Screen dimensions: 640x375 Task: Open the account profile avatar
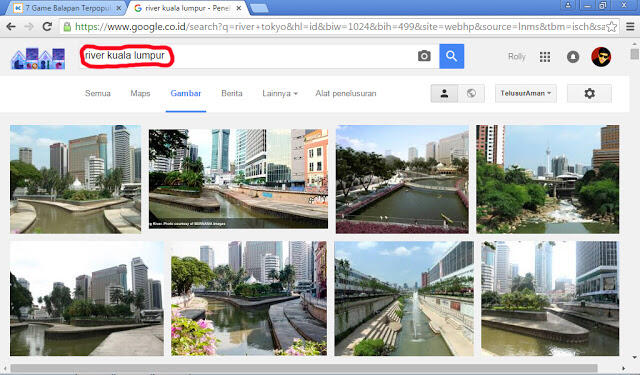[601, 57]
